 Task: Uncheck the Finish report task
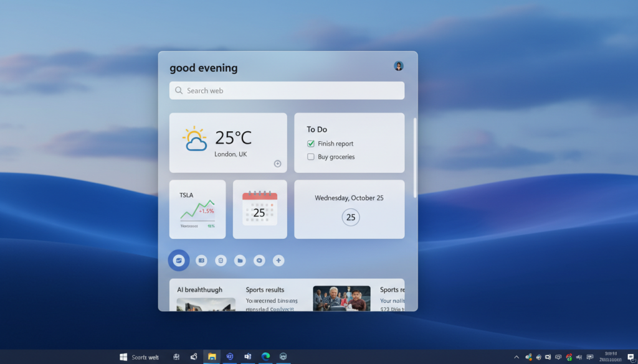pos(311,144)
